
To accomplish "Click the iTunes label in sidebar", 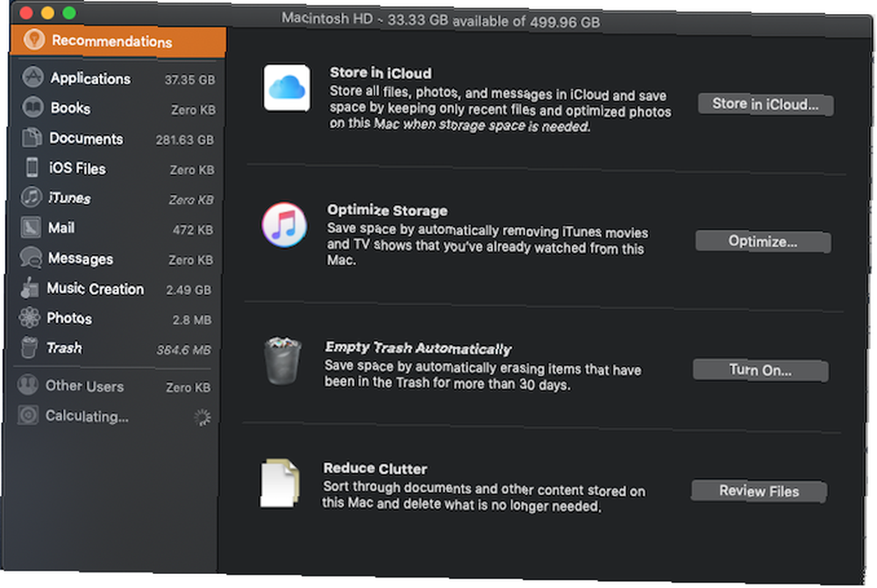I will (69, 198).
